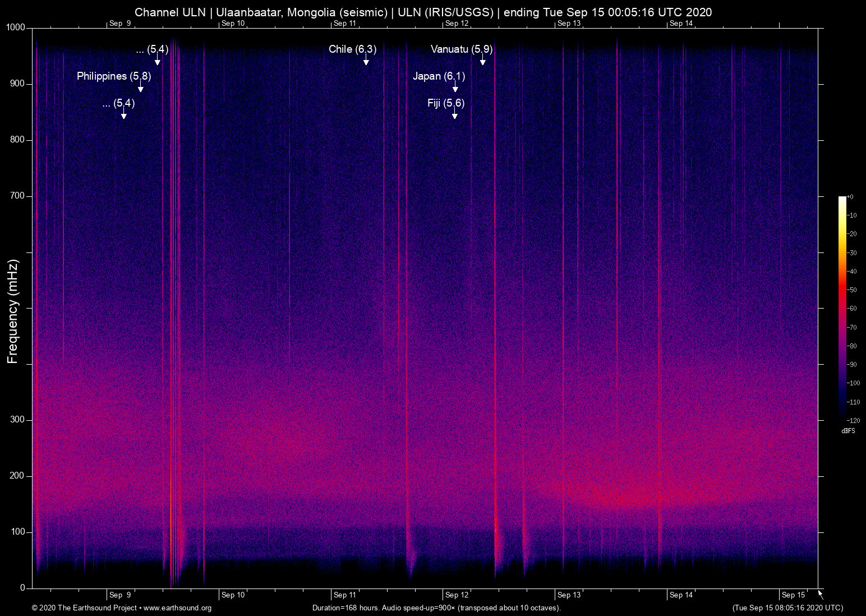The width and height of the screenshot is (866, 616).
Task: Select the Sep 12 date label on top axis
Action: click(457, 24)
